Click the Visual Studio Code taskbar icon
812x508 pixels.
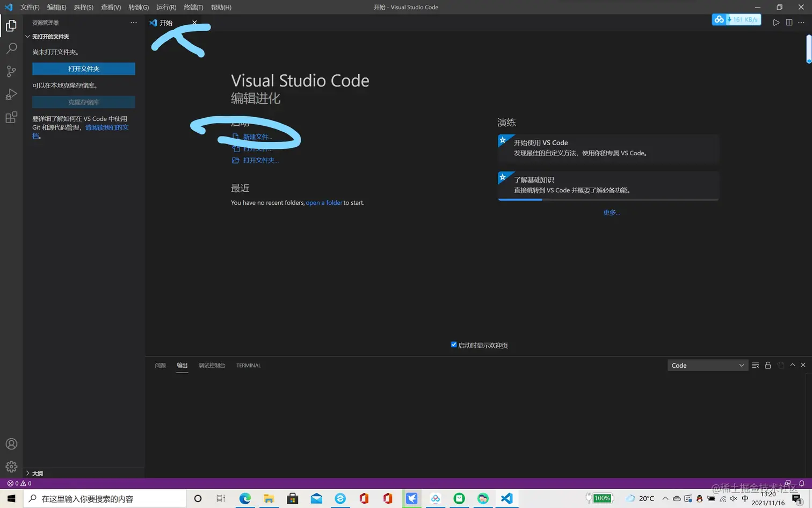507,498
